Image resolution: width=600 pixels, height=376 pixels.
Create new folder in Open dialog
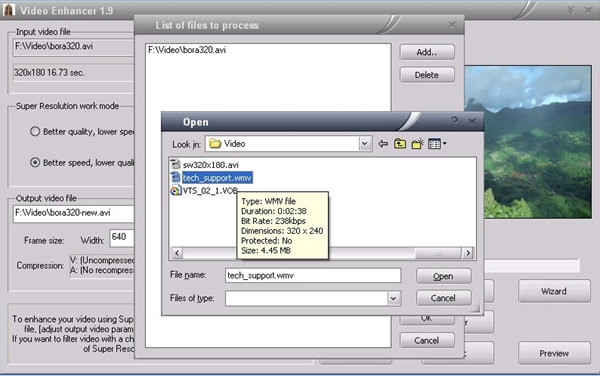[417, 144]
